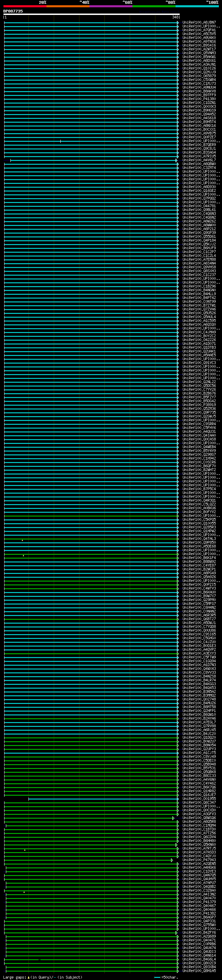222x980 pixels.
Task: Select hit label UniRef100_O65879
Action: click(199, 76)
